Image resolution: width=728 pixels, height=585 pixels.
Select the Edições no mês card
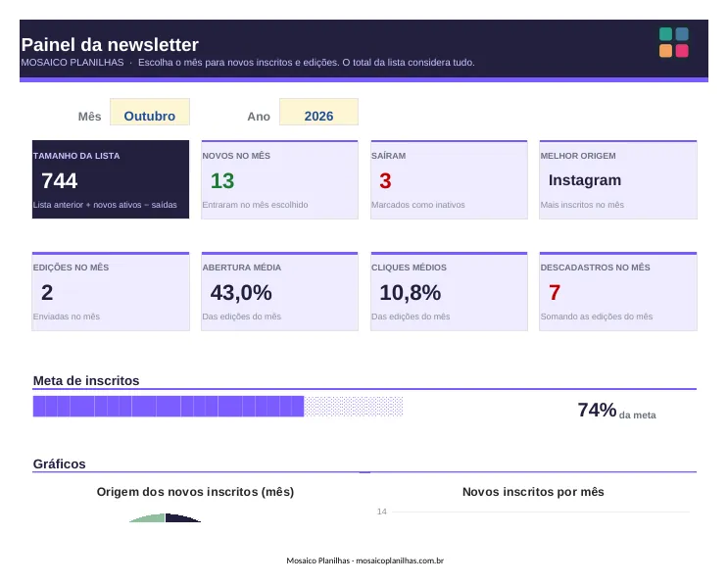[x=111, y=291]
